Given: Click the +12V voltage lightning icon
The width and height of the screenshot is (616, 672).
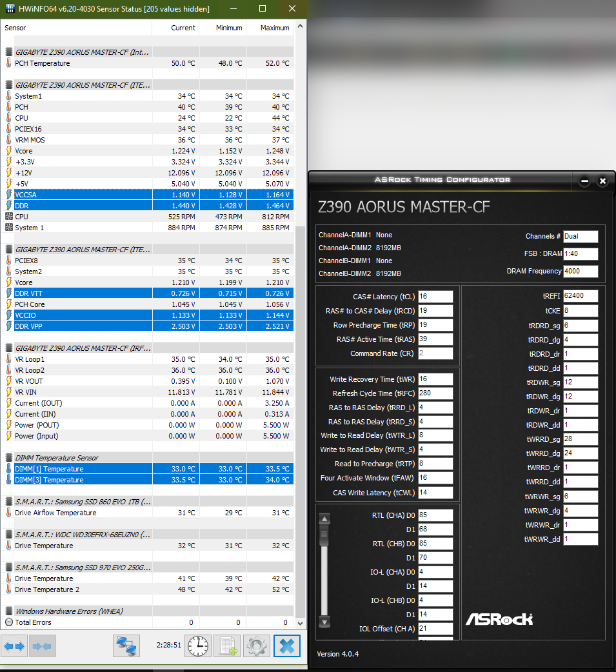Looking at the screenshot, I should 8,173.
